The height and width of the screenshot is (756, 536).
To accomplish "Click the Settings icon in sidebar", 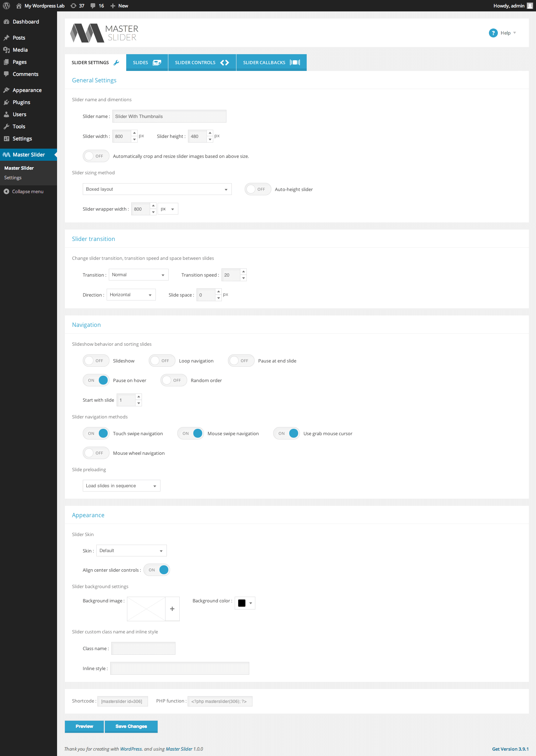I will coord(6,139).
